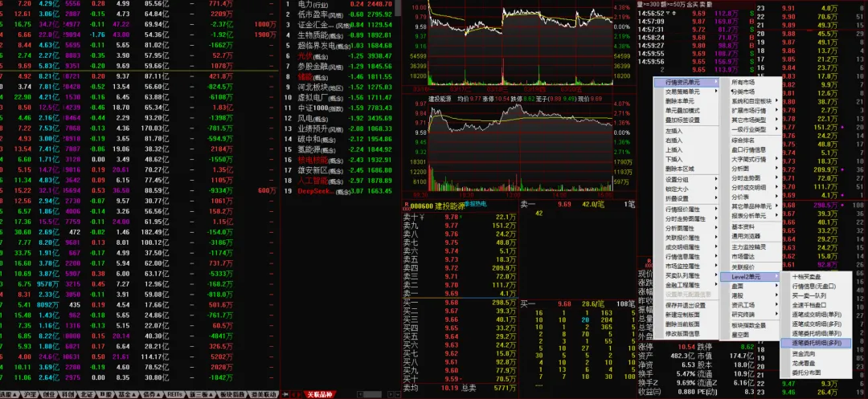
Task: Choose 资金流向 Level2 unit
Action: tap(816, 352)
